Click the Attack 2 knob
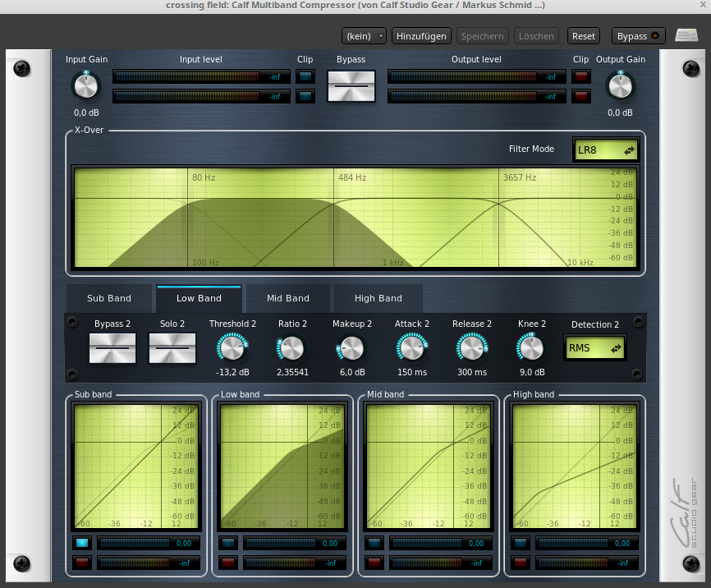 [411, 348]
